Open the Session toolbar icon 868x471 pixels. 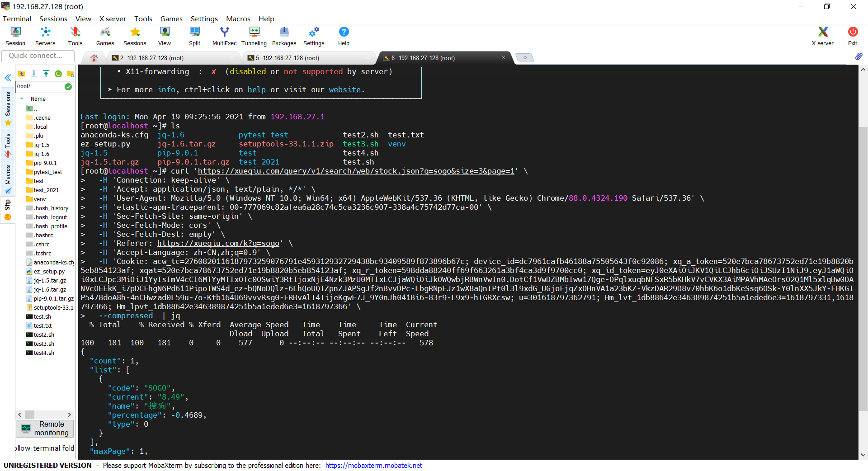pos(15,36)
